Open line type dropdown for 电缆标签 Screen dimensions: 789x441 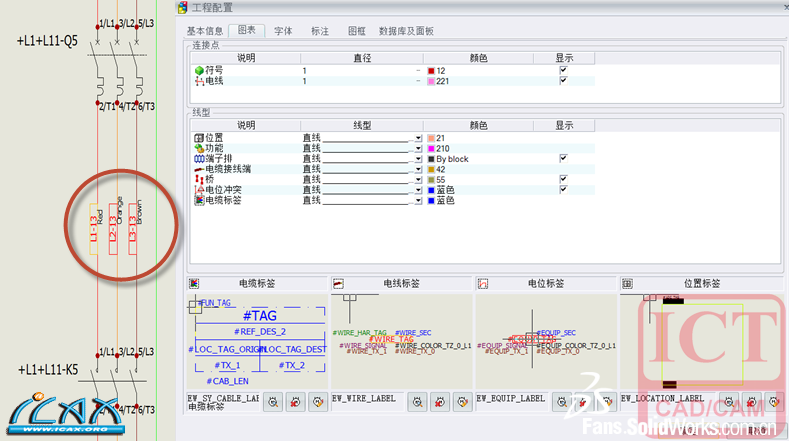point(418,200)
